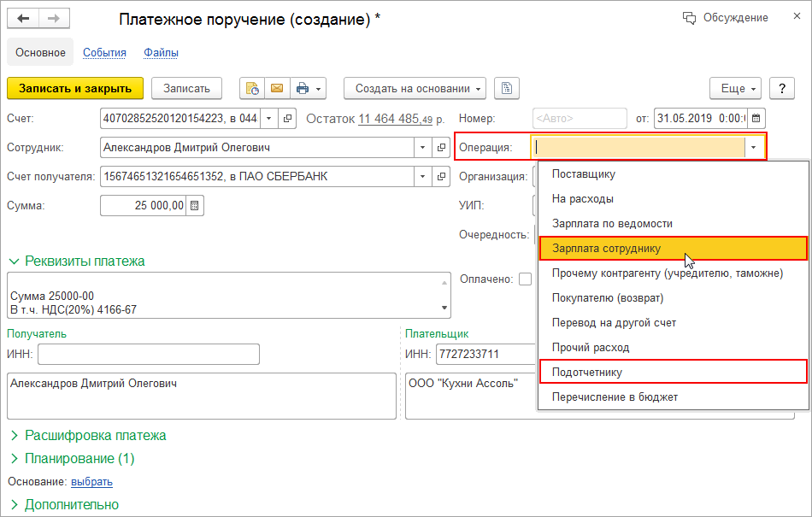Switch to the События tab
The height and width of the screenshot is (517, 812).
[x=104, y=53]
